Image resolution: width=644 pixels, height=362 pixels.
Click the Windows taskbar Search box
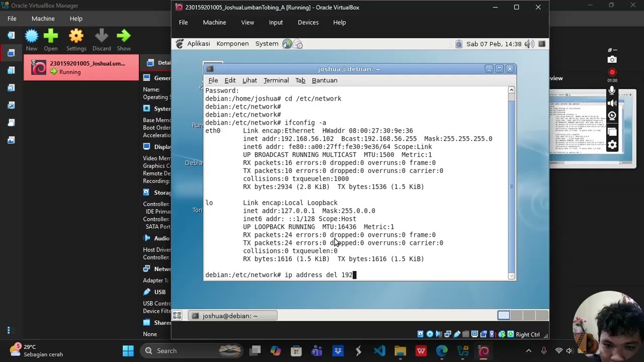point(192,351)
